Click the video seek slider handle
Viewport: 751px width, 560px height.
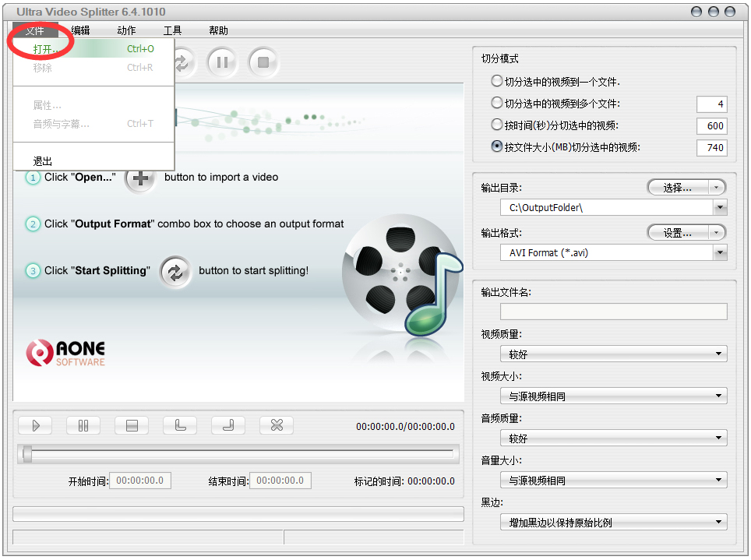point(27,454)
